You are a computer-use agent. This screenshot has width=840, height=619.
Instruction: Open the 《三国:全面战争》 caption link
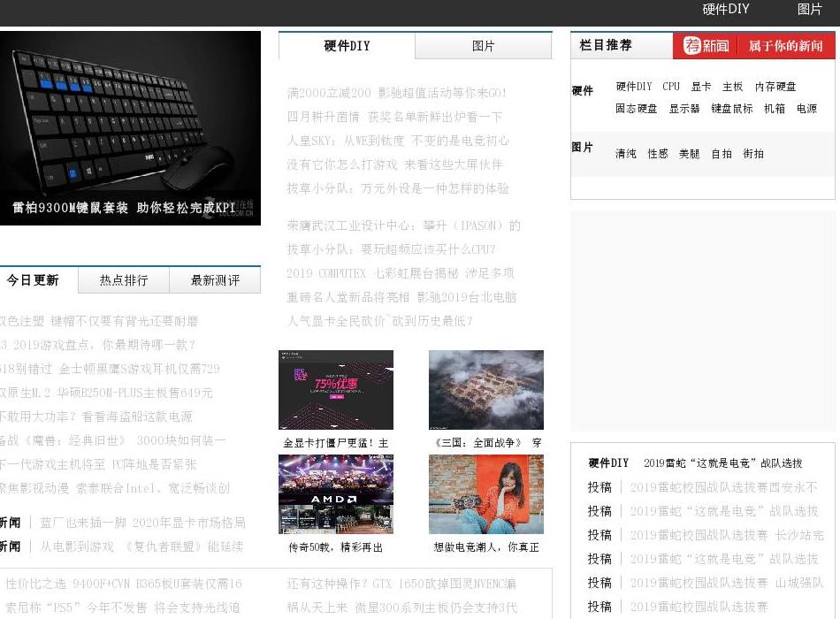click(486, 443)
